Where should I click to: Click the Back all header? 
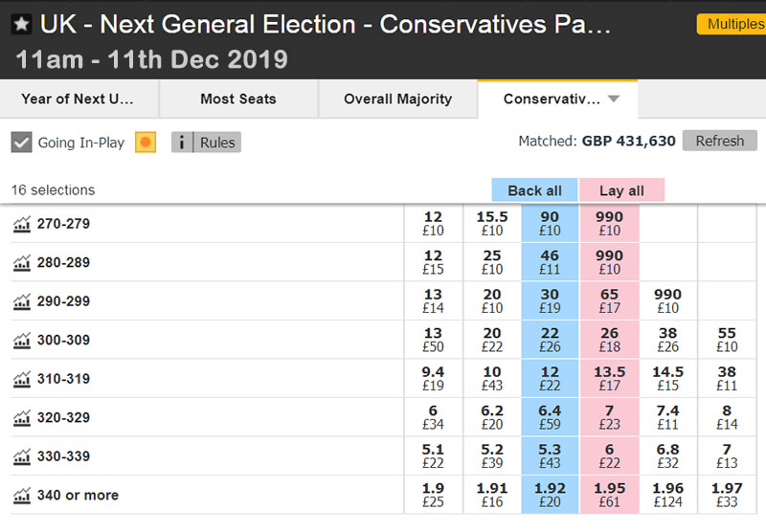click(534, 189)
